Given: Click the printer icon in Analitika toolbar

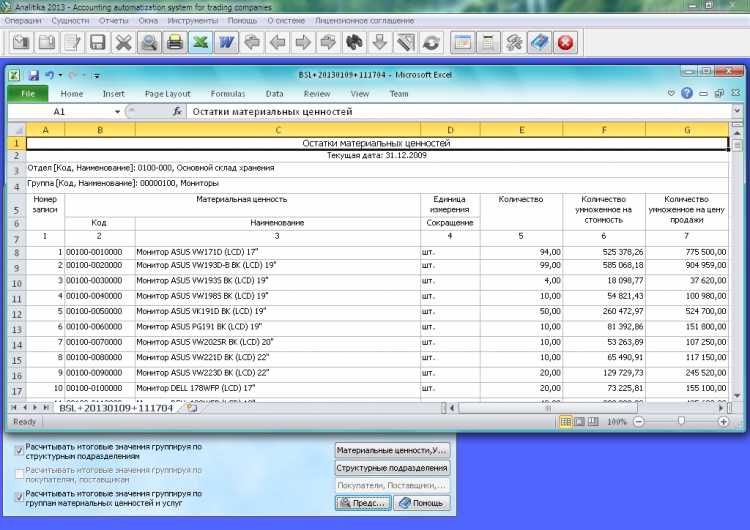Looking at the screenshot, I should (x=175, y=43).
